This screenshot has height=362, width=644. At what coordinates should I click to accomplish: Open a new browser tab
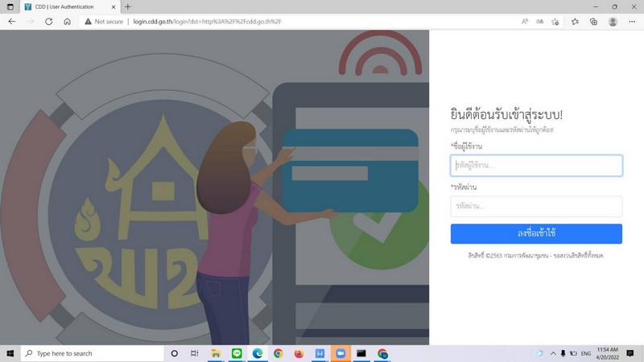(x=128, y=6)
